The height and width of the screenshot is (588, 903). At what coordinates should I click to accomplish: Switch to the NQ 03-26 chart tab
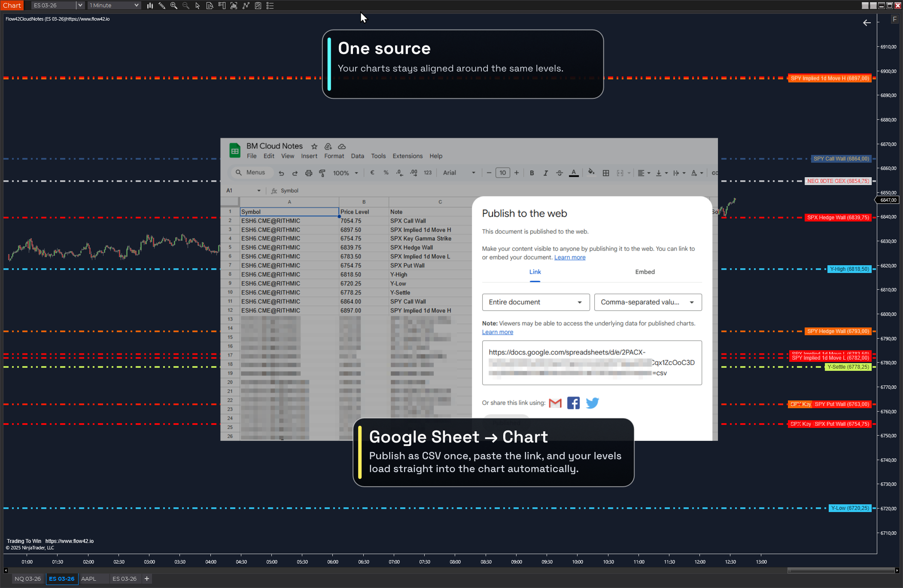click(x=28, y=579)
